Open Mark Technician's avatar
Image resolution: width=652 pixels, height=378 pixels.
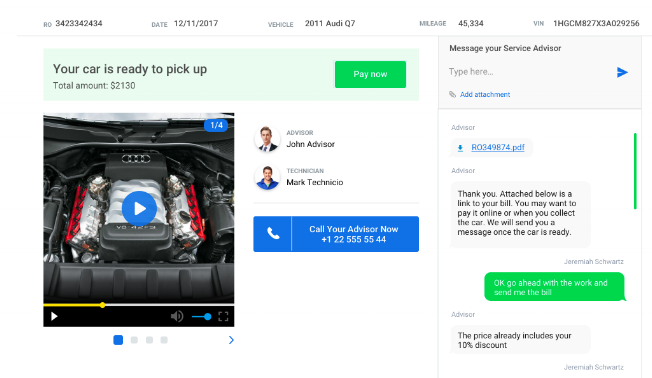click(267, 177)
